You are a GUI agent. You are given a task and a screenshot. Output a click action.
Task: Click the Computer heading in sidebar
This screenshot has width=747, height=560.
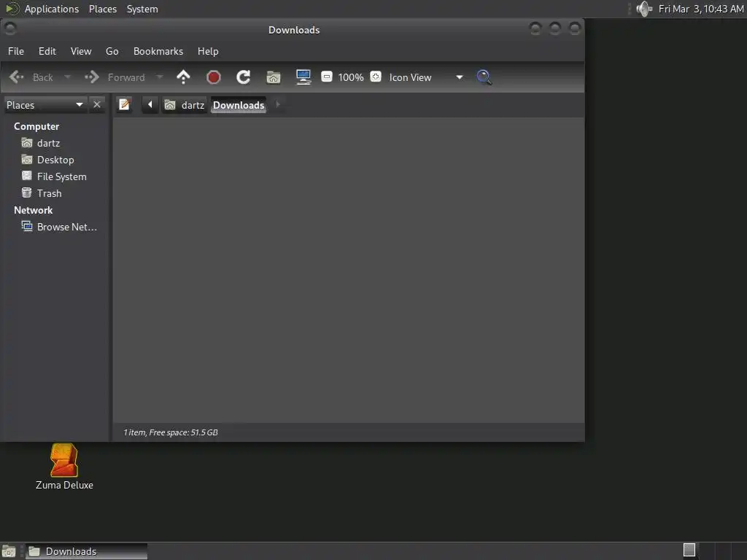coord(36,126)
